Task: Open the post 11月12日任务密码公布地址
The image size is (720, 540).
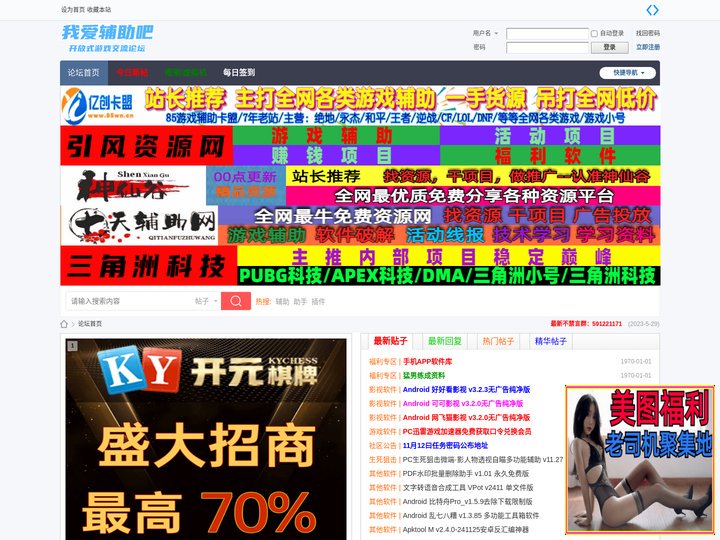Action: pyautogui.click(x=445, y=445)
